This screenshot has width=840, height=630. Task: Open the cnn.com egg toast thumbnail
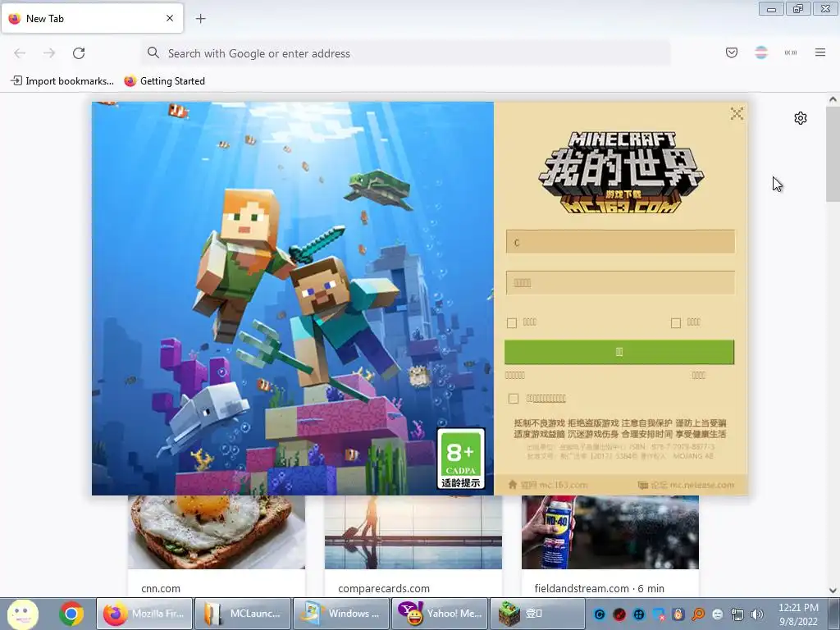pyautogui.click(x=217, y=532)
